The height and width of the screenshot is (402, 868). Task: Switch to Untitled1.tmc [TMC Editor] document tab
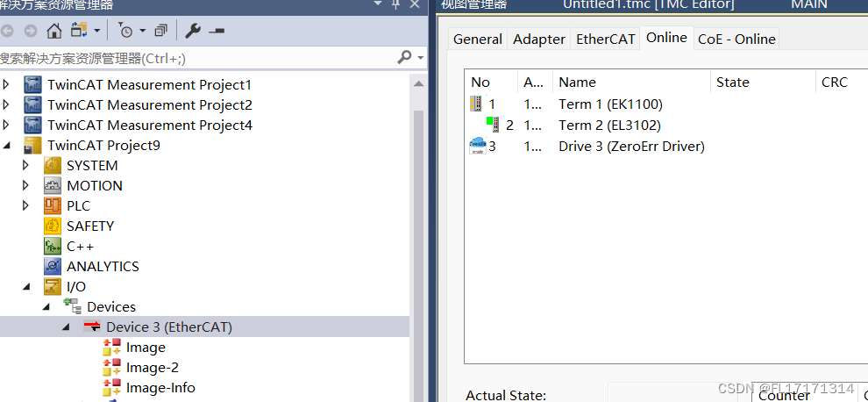(x=648, y=4)
